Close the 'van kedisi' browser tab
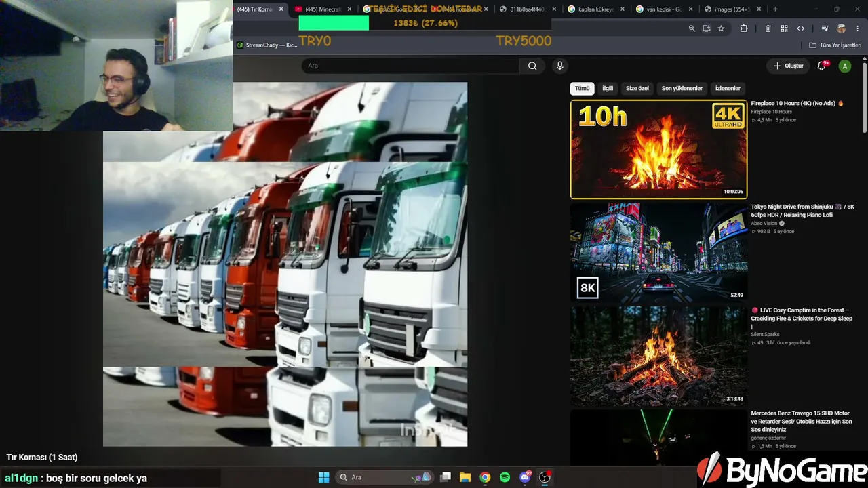The image size is (868, 488). point(691,9)
